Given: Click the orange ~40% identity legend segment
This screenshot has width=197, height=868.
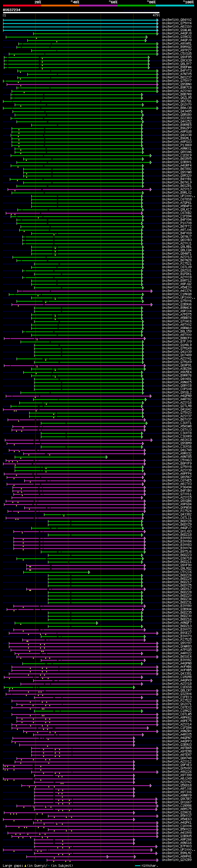Looking at the screenshot, I should (x=60, y=6).
